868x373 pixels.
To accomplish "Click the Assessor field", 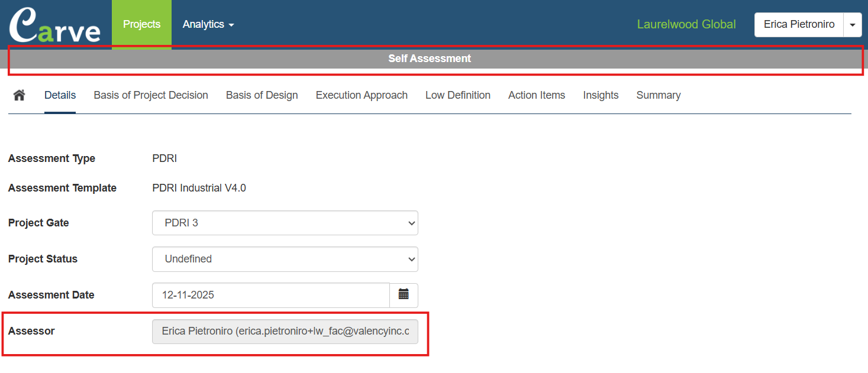I will pos(285,332).
